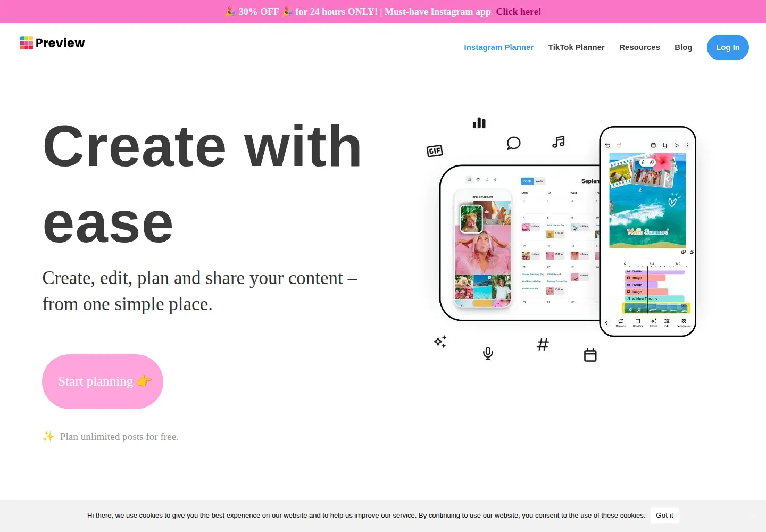Click the large sparkle icon below the tablet mockup
Viewport: 766px width, 532px height.
440,342
